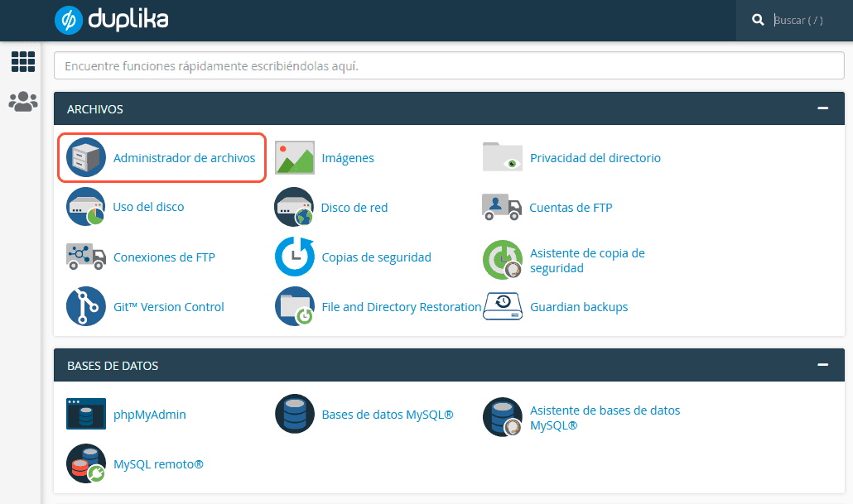Open the Guardian backups tool
The image size is (853, 504).
580,306
